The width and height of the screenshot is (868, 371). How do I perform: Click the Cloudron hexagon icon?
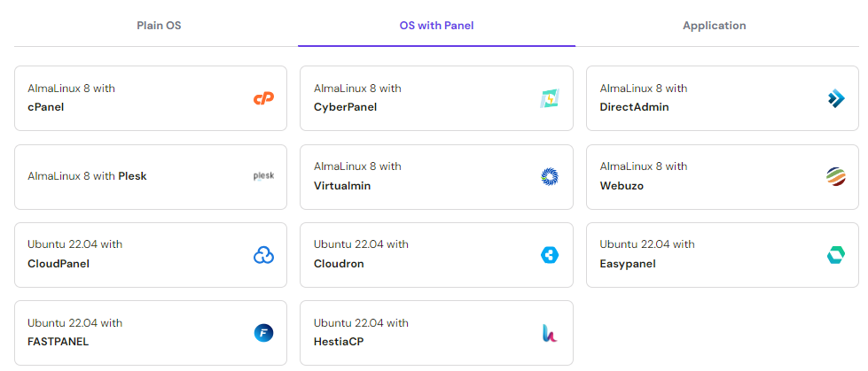click(x=550, y=255)
